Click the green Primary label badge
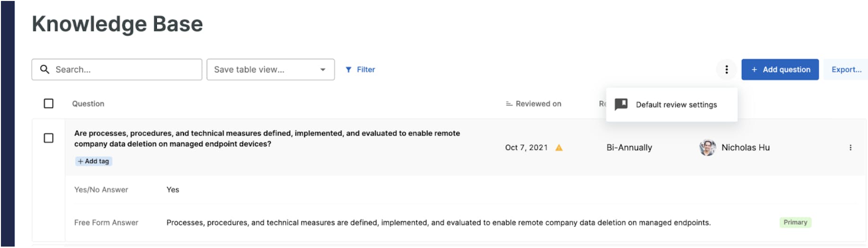The height and width of the screenshot is (248, 868). click(795, 222)
